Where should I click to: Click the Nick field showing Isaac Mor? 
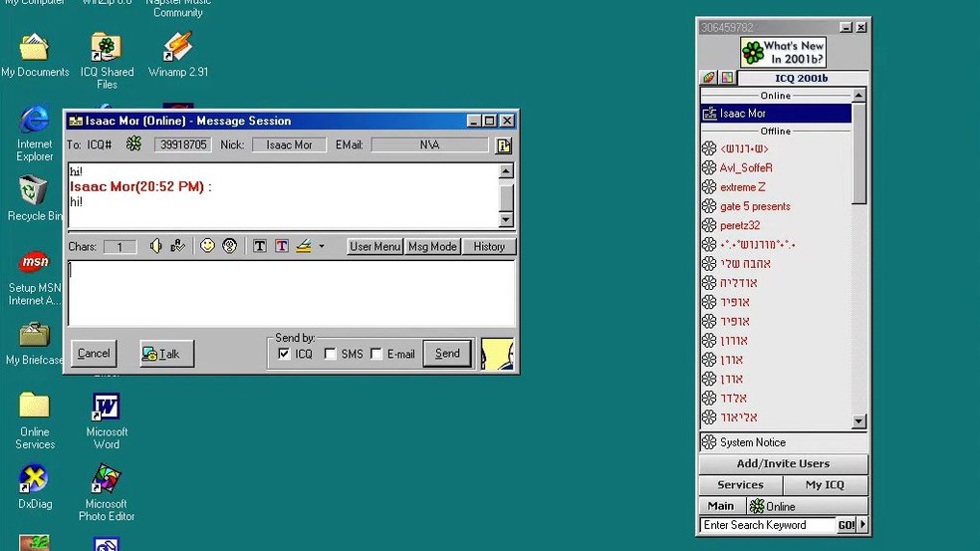click(289, 144)
